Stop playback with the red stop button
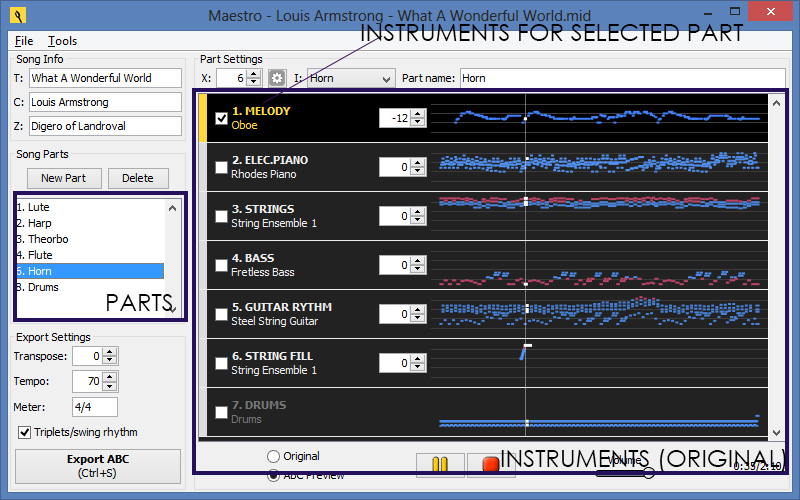This screenshot has width=800, height=500. [491, 464]
